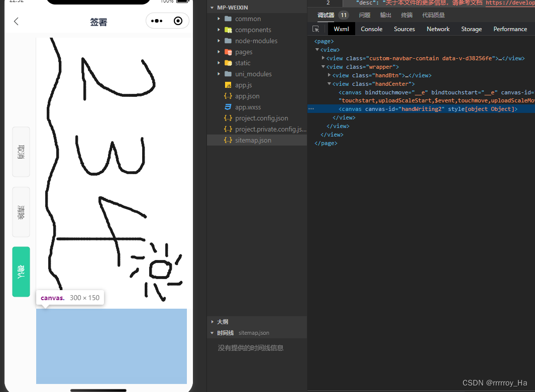Click the highlighted blue canvas region

click(111, 346)
